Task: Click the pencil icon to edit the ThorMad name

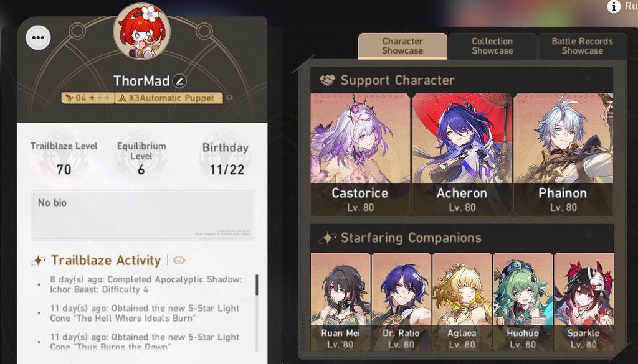Action: tap(179, 82)
